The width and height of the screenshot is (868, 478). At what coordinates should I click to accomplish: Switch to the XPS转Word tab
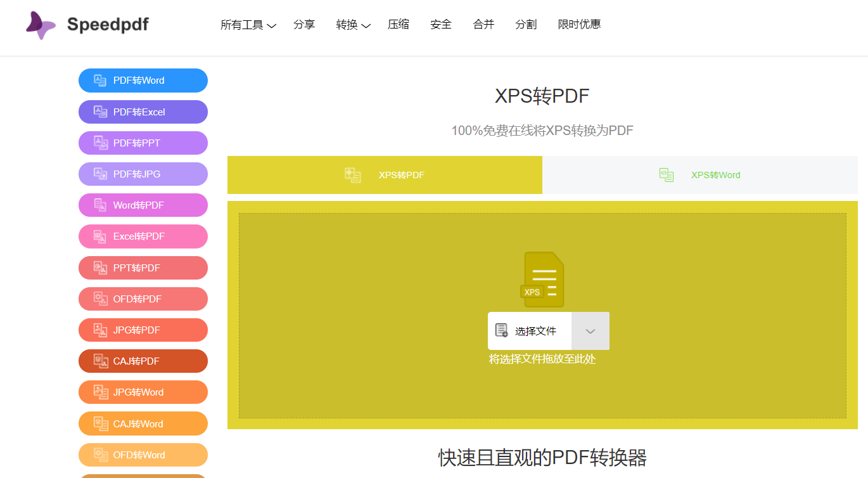[x=700, y=175]
